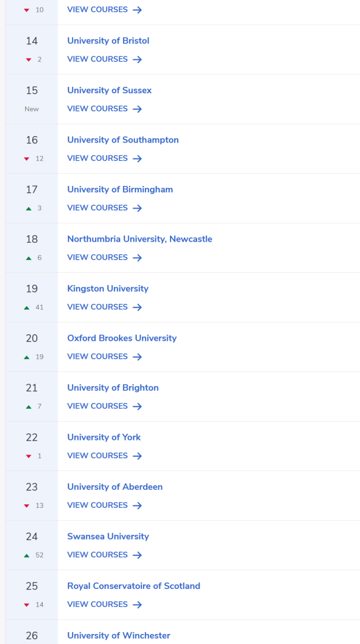Open the University of Winchester link
This screenshot has height=644, width=360.
point(119,635)
